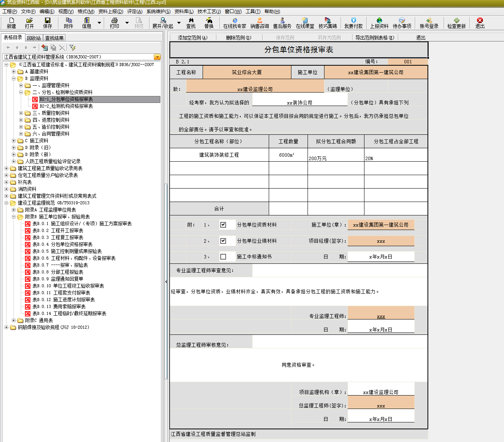The height and width of the screenshot is (442, 504).
Task: Open the 替换 (Replace) tool icon
Action: (209, 23)
